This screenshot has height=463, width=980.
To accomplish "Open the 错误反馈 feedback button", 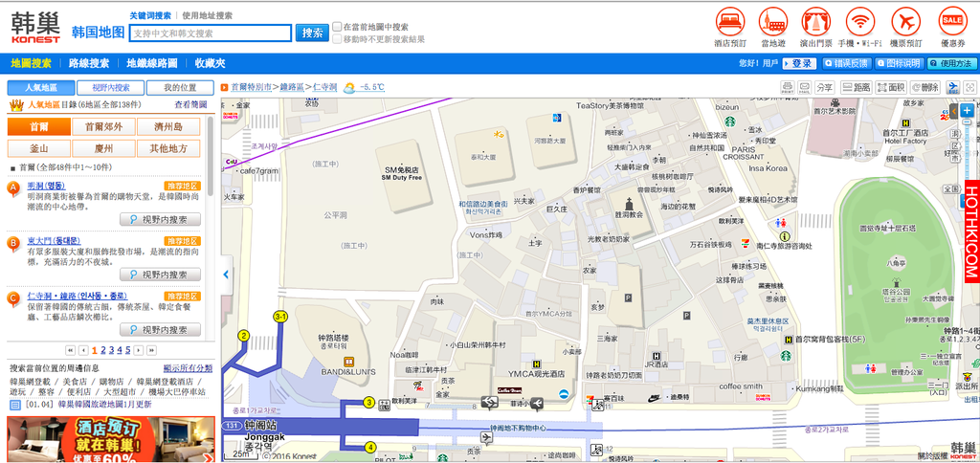I will tap(846, 63).
